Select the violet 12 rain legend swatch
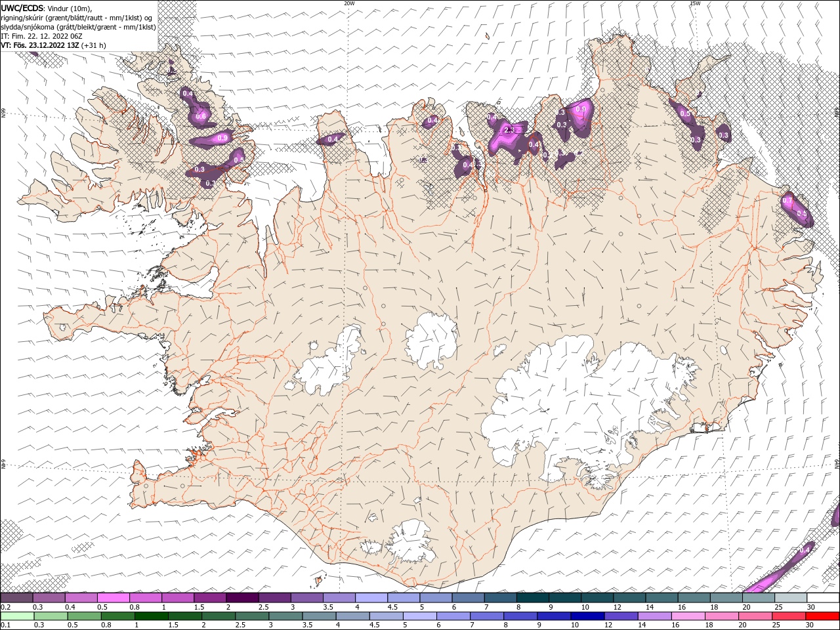The image size is (840, 630). pos(620,616)
